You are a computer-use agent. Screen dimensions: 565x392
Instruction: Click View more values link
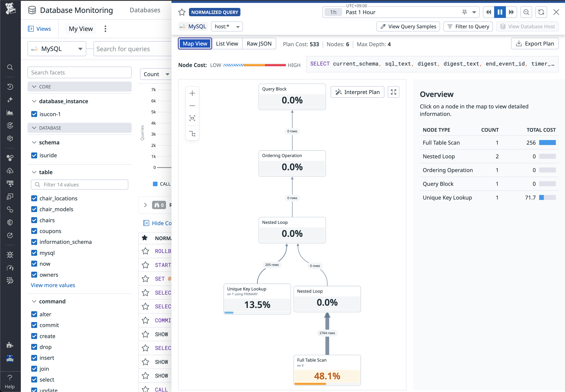(x=53, y=285)
